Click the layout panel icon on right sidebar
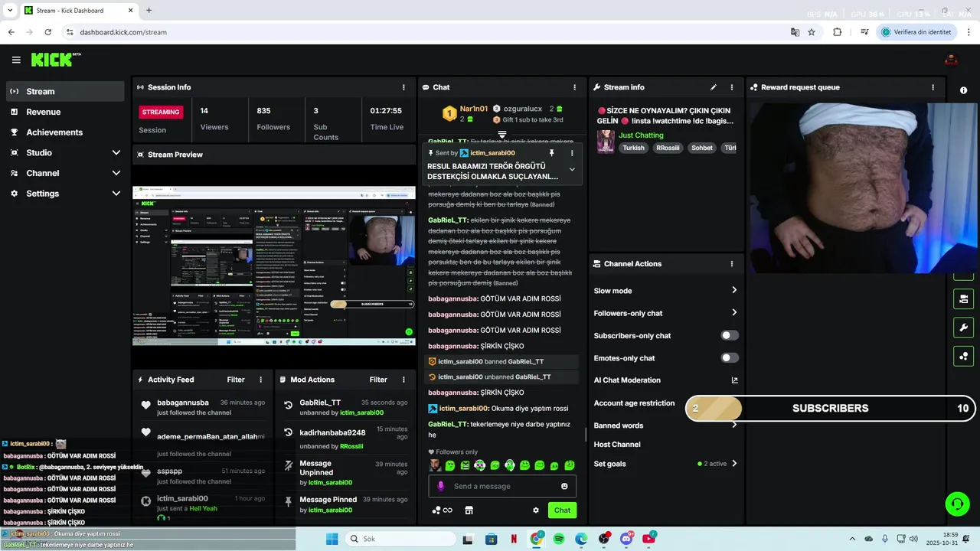 [963, 298]
